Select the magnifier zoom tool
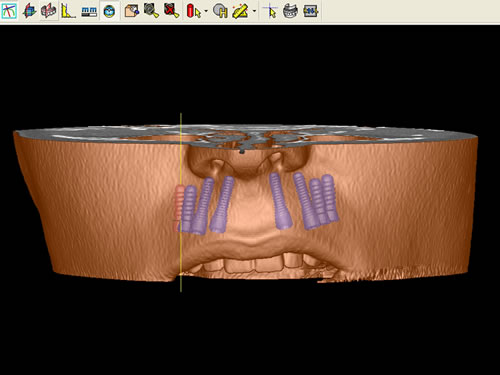The image size is (500, 375). [151, 11]
